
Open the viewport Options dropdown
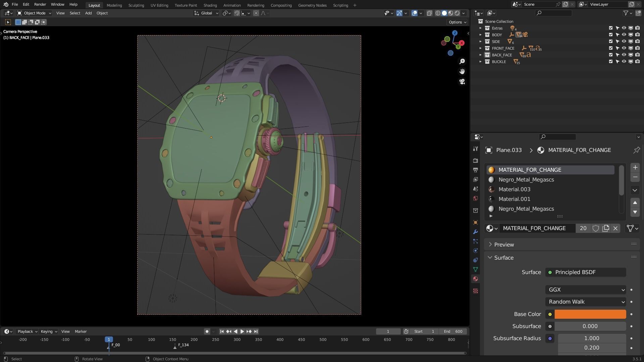457,22
